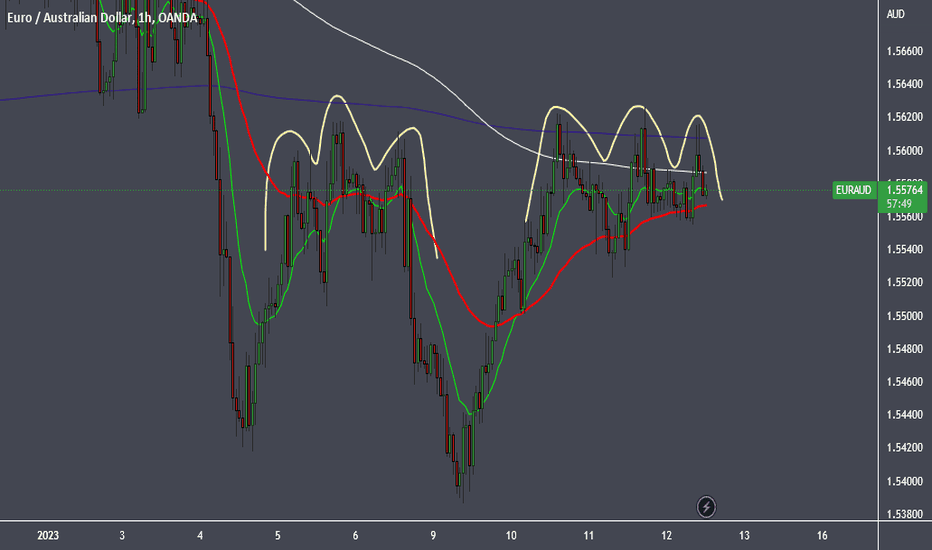Click the 1.54800 price axis label

905,349
